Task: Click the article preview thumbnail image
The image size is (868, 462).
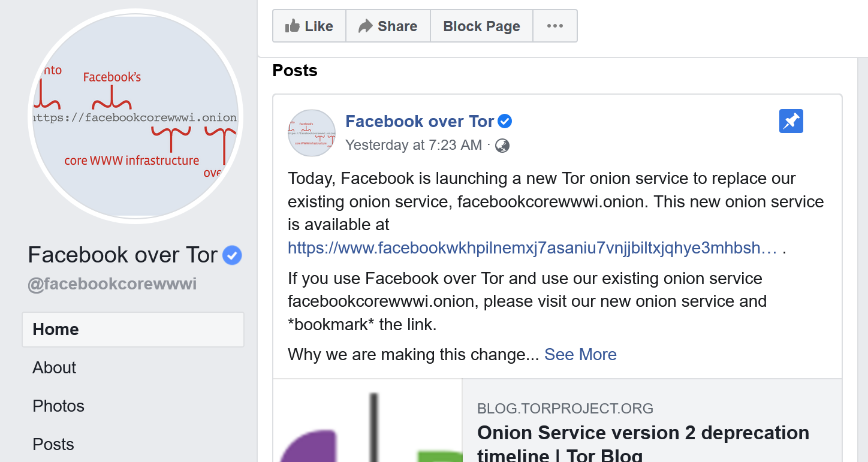Action: click(x=367, y=419)
